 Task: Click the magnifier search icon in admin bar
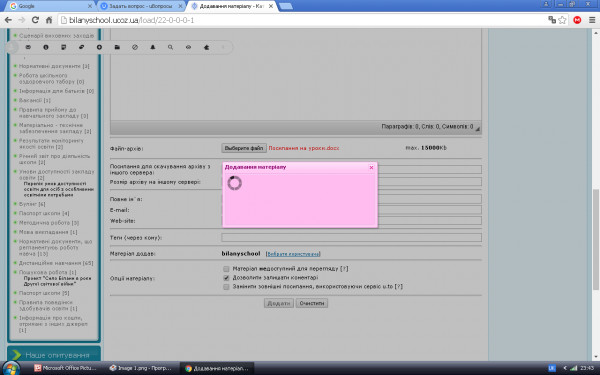[x=170, y=47]
